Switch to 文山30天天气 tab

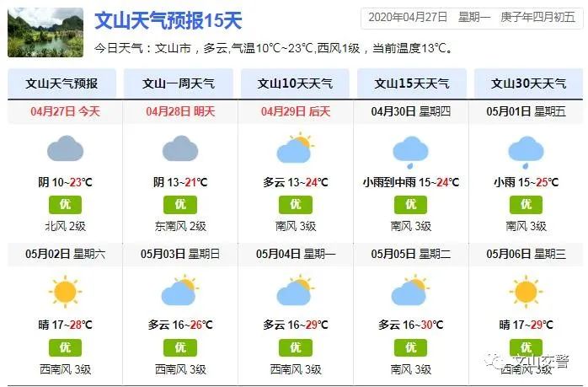click(528, 83)
